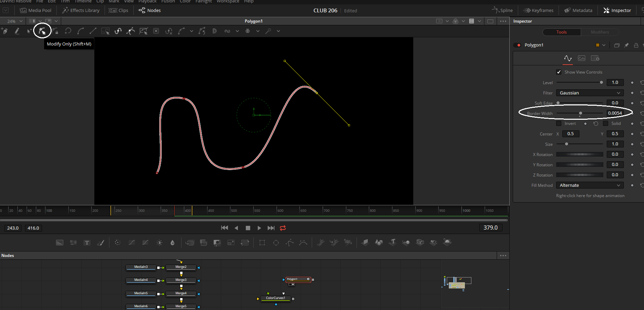Image resolution: width=644 pixels, height=310 pixels.
Task: Expand the wand tool dropdown arrow
Action: (279, 31)
